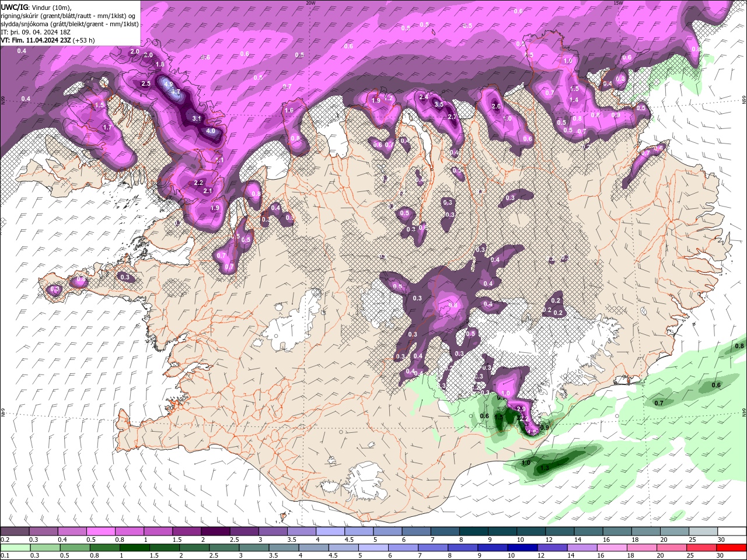Select the 3.1 snowfall value label
This screenshot has width=747, height=560.
pos(197,118)
